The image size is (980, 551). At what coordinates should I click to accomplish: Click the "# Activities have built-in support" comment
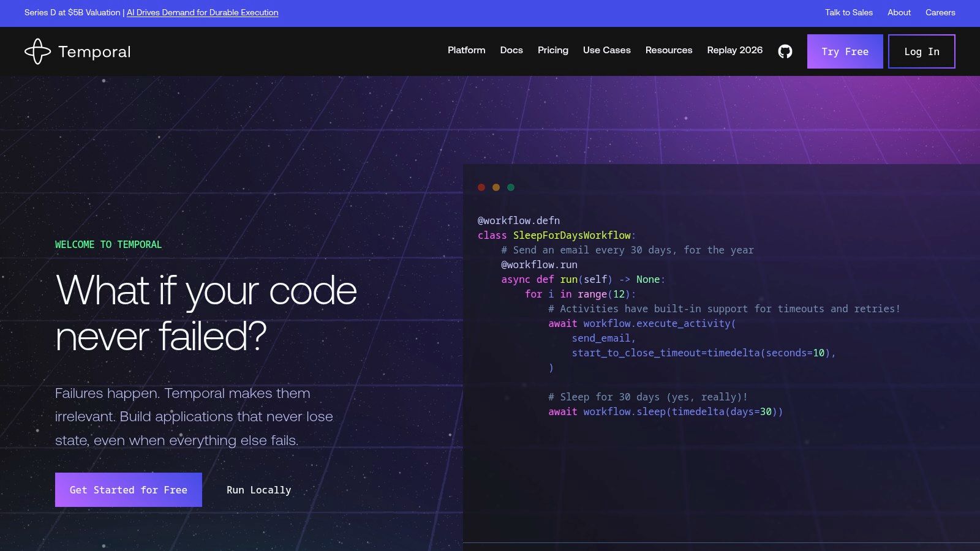point(725,309)
